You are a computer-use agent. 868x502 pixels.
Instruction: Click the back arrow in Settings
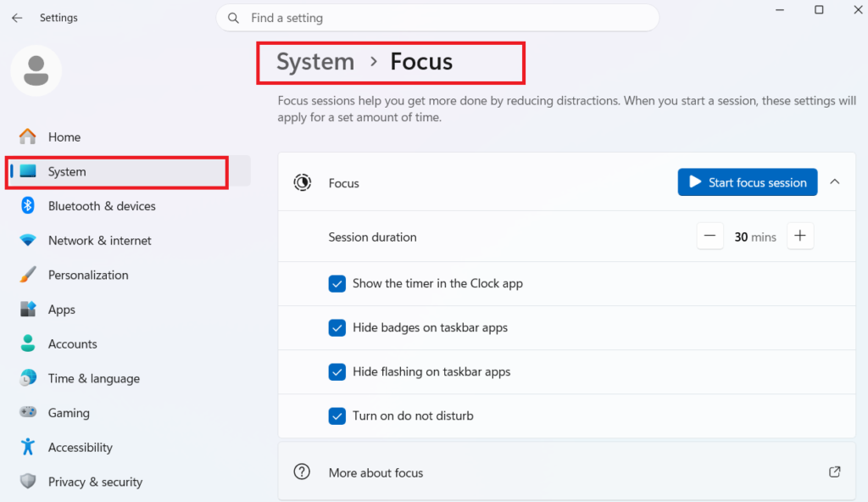[17, 18]
